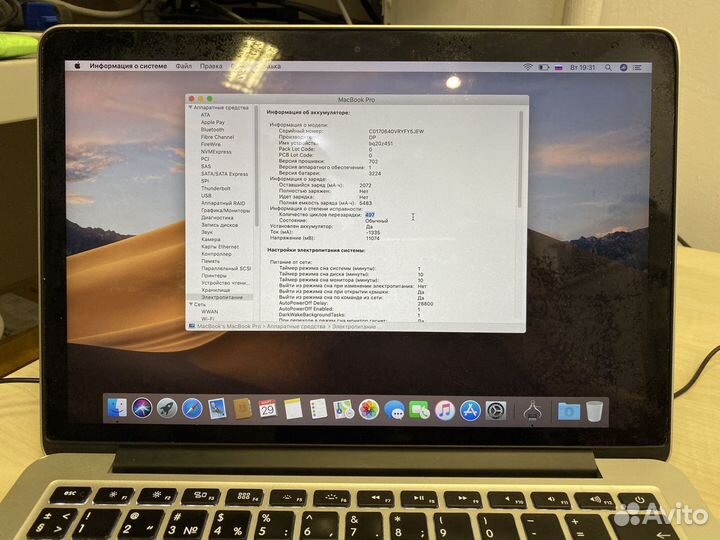Screen dimensions: 720x540
Task: Collapse the Сеть tree section
Action: 191,304
